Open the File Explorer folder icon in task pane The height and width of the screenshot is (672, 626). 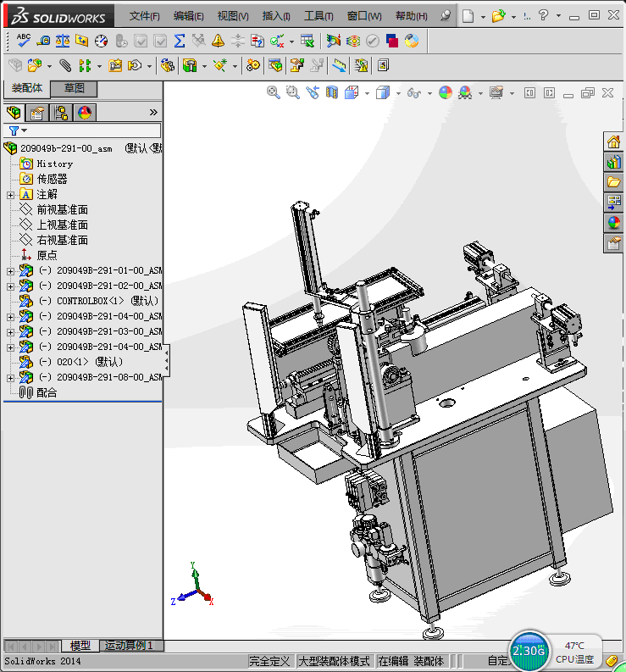tap(613, 182)
